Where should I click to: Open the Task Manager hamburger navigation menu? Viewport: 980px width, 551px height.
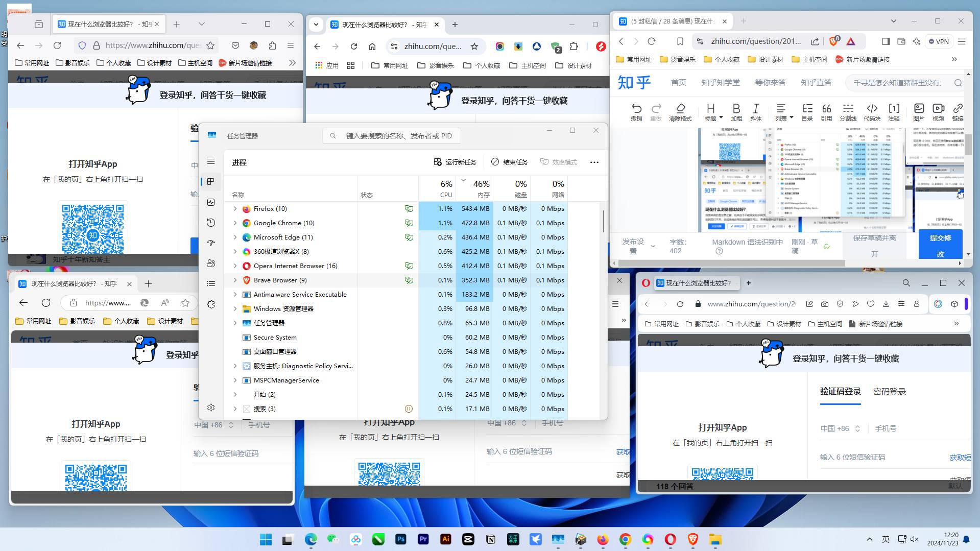pyautogui.click(x=211, y=162)
